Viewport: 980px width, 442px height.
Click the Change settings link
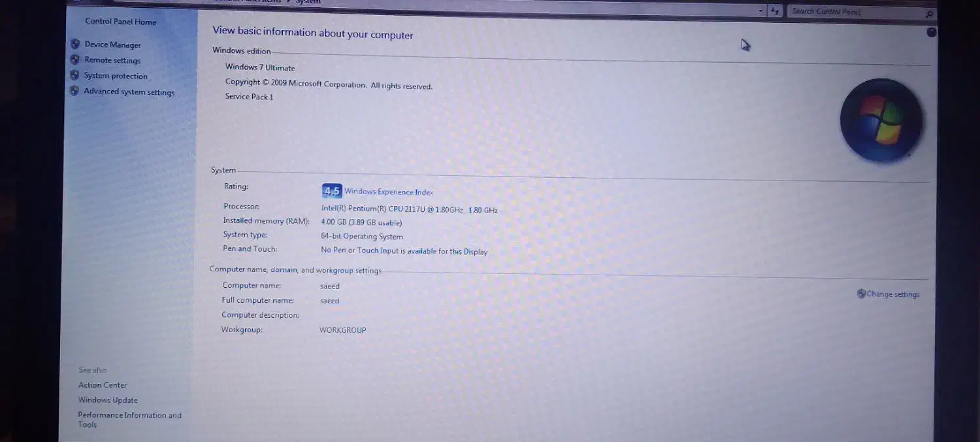point(893,294)
